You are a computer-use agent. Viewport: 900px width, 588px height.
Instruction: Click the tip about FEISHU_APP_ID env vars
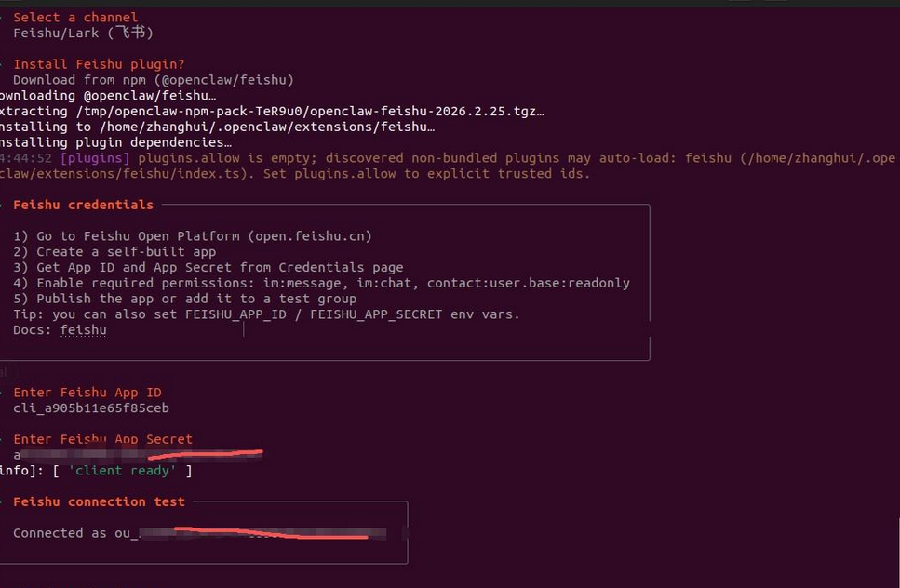click(266, 314)
